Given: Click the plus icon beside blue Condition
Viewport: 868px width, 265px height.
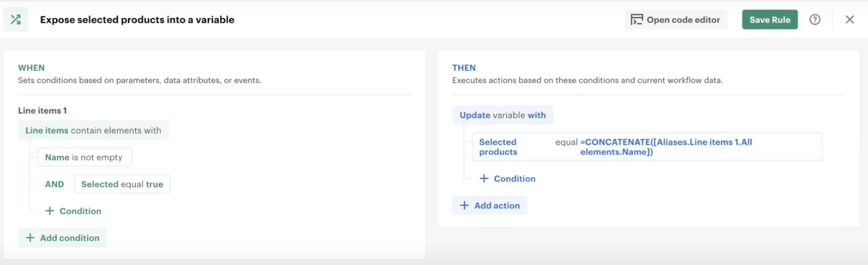Looking at the screenshot, I should pyautogui.click(x=484, y=179).
